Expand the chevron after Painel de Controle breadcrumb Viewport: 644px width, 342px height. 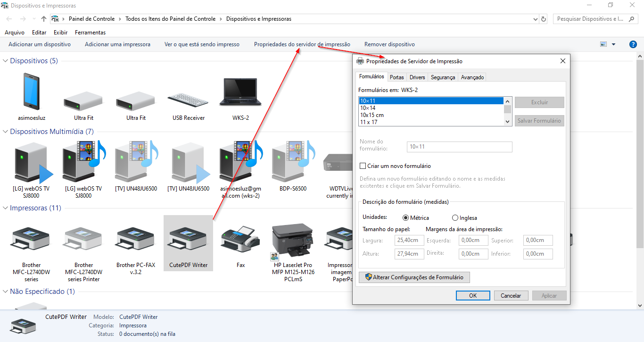pos(120,19)
